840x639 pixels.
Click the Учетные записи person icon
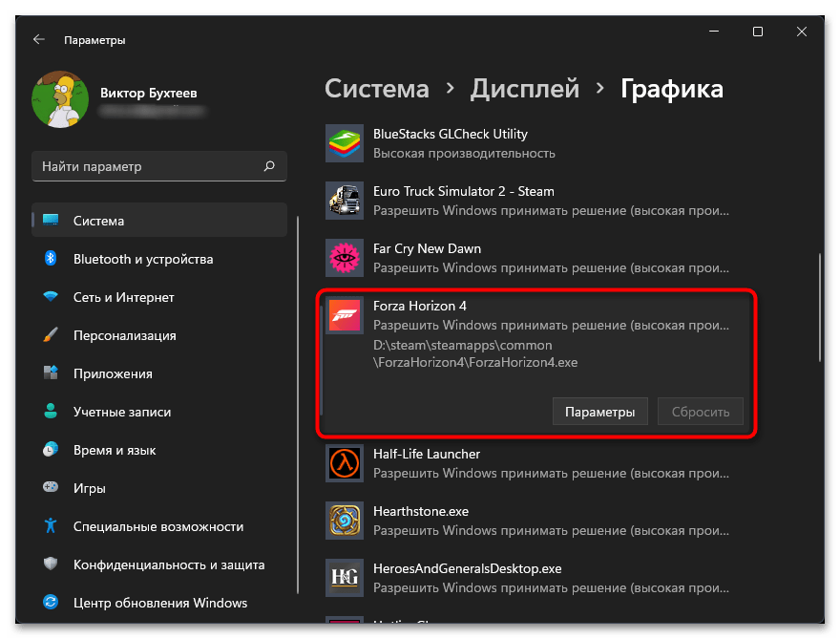click(51, 411)
